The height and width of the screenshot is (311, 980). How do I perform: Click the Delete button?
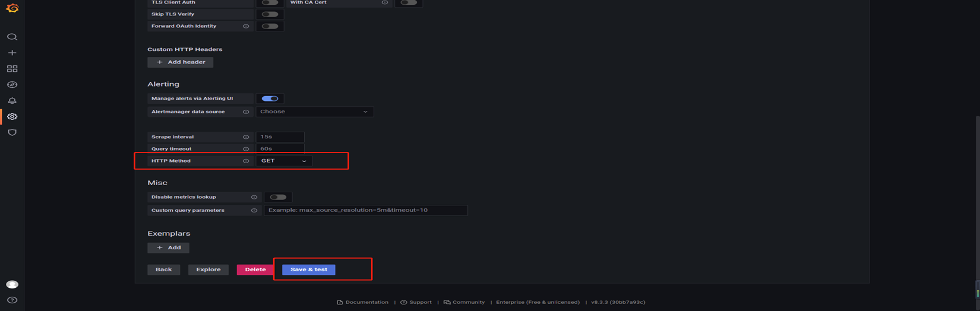(255, 269)
